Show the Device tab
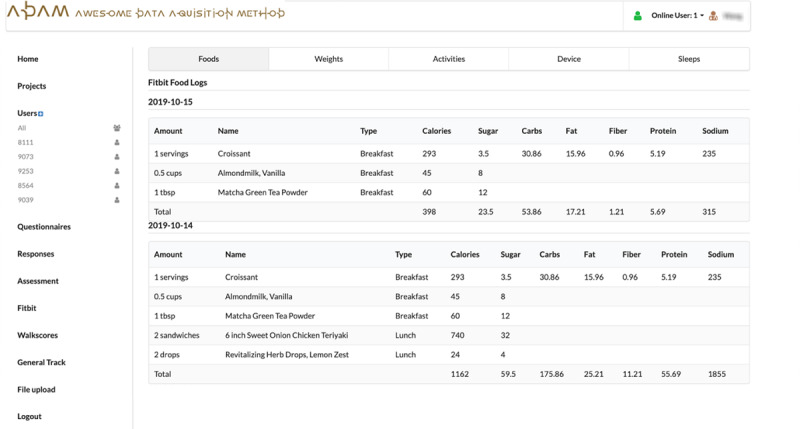Viewport: 800px width, 429px height. coord(568,59)
